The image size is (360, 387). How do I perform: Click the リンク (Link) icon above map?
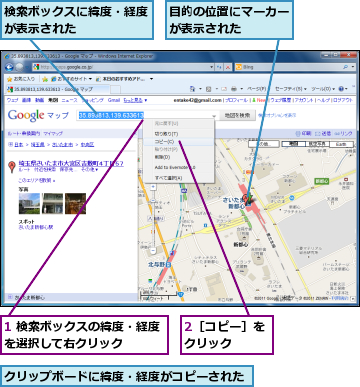pyautogui.click(x=343, y=133)
